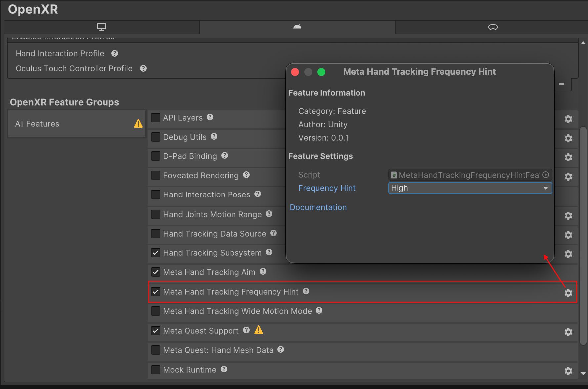Open the Documentation link in the popup
This screenshot has height=389, width=588.
(x=318, y=207)
